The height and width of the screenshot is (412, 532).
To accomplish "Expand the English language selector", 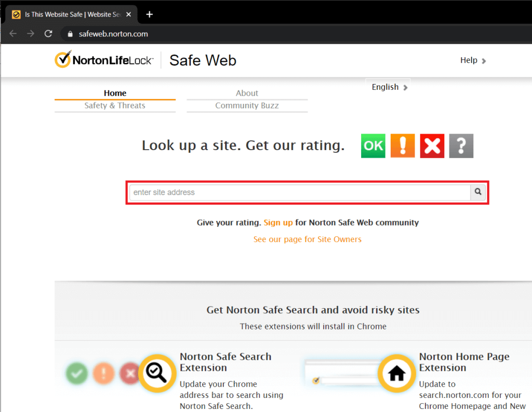I will point(389,87).
